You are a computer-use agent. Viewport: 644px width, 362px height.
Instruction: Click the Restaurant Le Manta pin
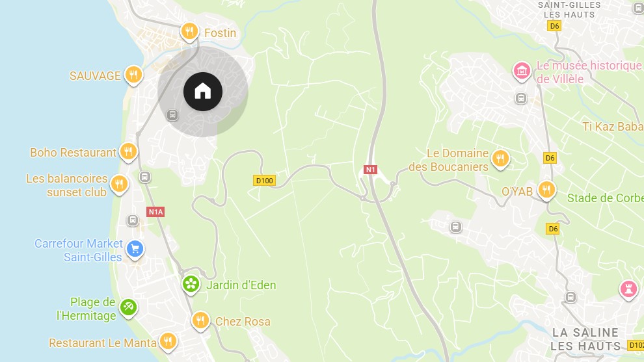coord(168,342)
